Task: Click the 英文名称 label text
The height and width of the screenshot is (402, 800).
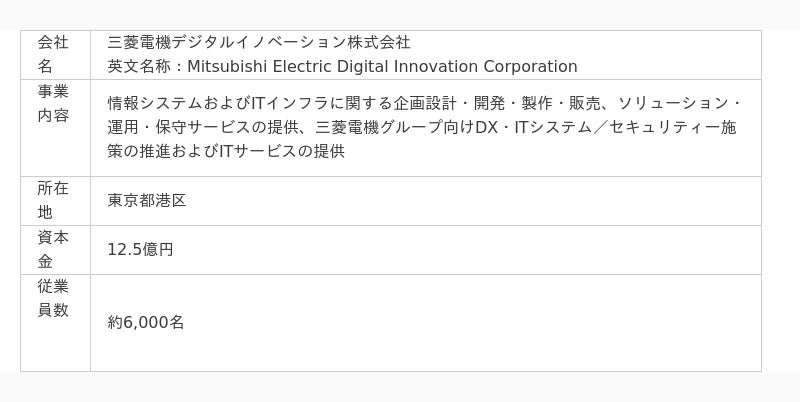Action: pos(139,67)
